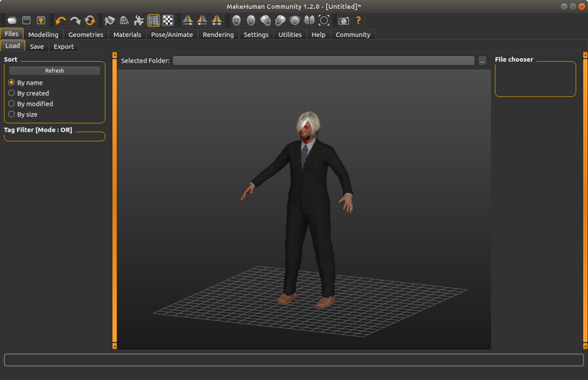Select By size sort option
The height and width of the screenshot is (380, 588).
point(12,114)
